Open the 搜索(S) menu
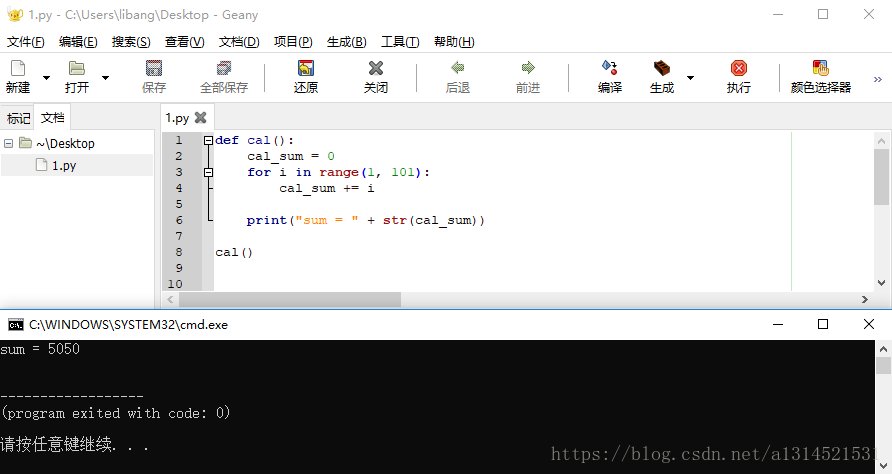 [131, 42]
